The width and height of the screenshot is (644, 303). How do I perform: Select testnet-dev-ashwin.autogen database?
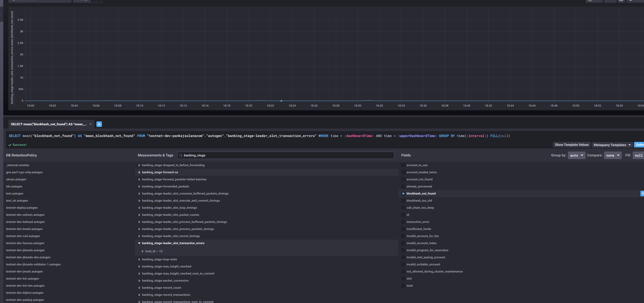(x=25, y=215)
